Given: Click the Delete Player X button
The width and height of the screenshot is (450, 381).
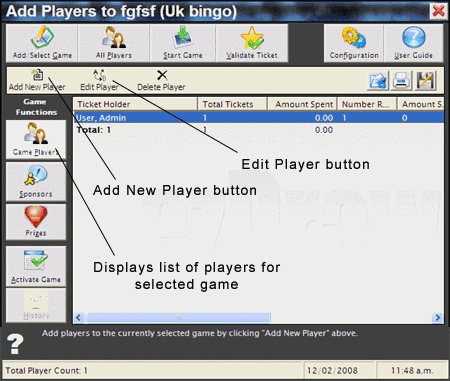Looking at the screenshot, I should coord(161,80).
